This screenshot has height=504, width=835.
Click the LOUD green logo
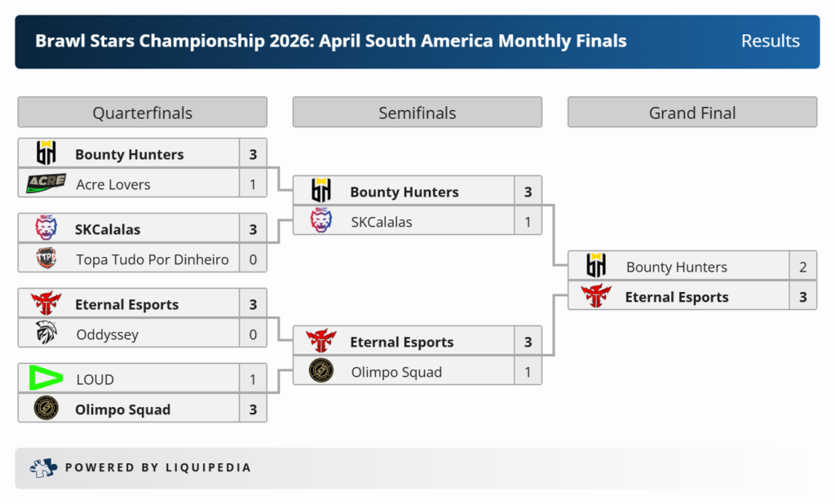(x=46, y=379)
